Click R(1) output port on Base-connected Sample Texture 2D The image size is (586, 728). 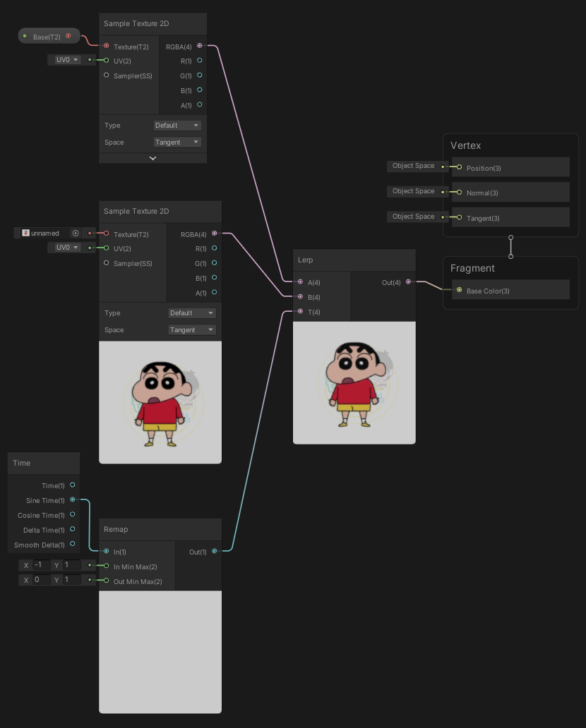tap(199, 61)
